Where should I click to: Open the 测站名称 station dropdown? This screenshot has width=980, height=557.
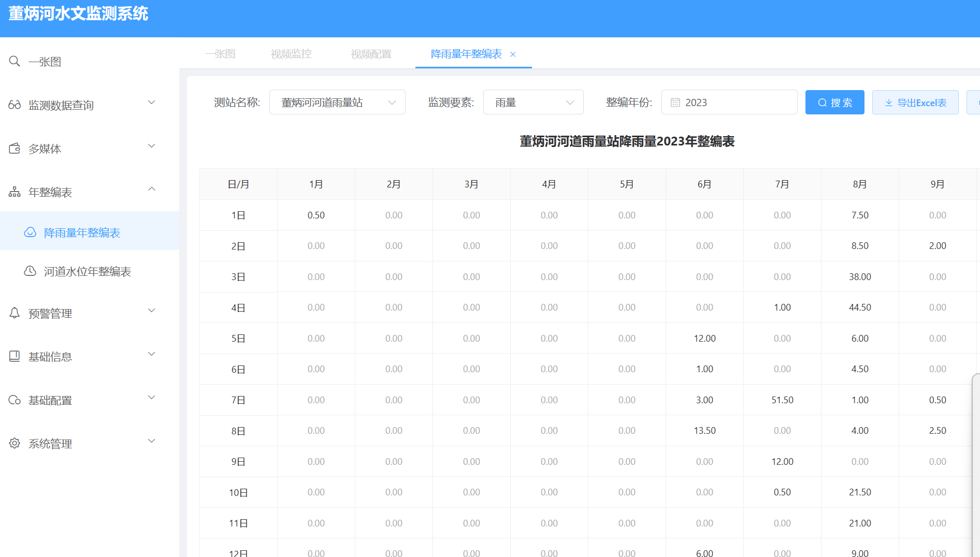coord(337,102)
